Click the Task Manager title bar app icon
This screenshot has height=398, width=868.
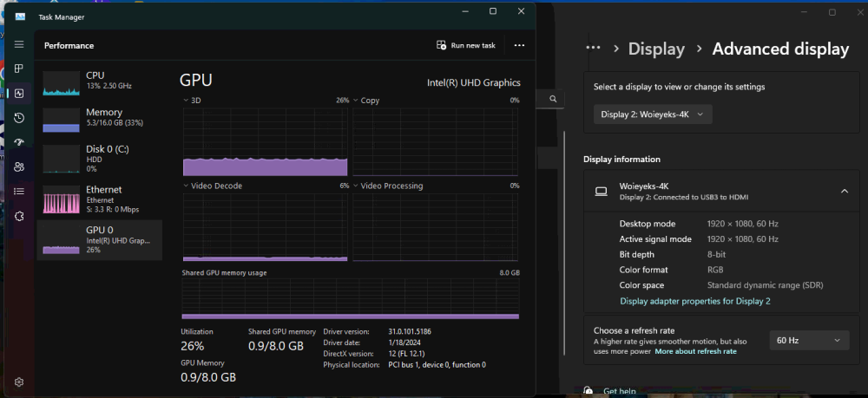[x=20, y=16]
